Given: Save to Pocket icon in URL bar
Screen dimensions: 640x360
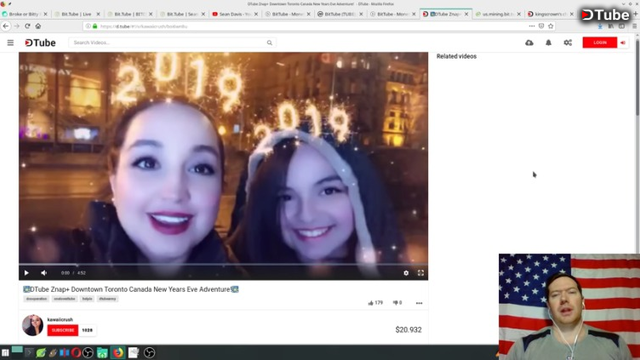Looking at the screenshot, I should tap(541, 26).
